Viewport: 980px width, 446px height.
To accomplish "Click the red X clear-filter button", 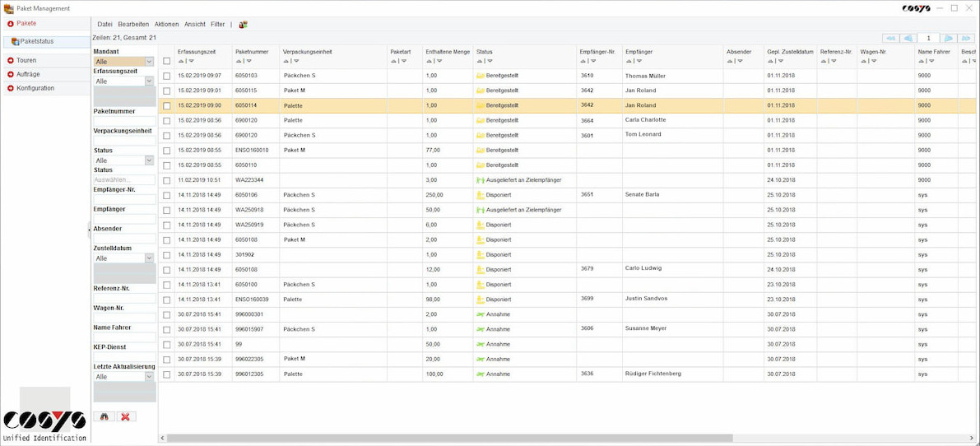I will tap(126, 417).
